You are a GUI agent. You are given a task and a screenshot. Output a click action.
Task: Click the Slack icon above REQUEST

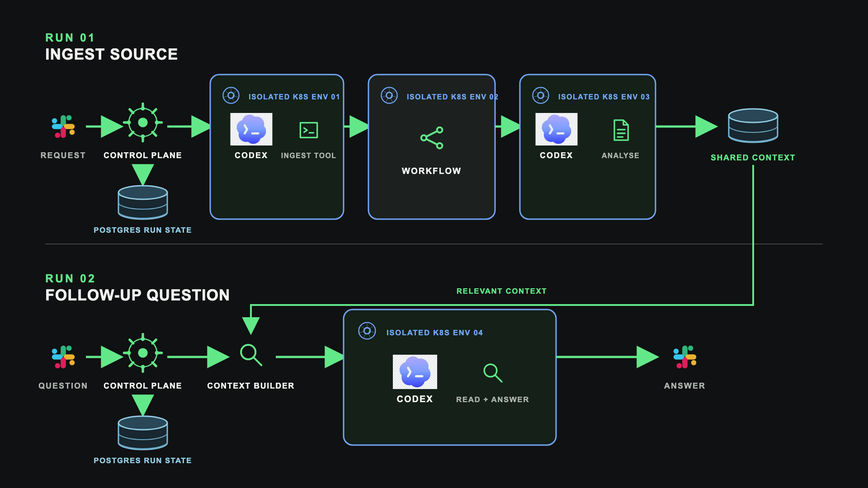[63, 127]
